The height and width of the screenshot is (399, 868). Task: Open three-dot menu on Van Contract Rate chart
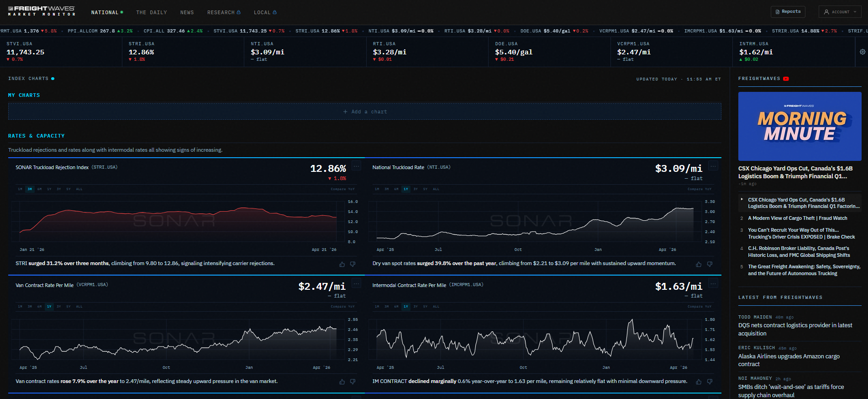(356, 284)
